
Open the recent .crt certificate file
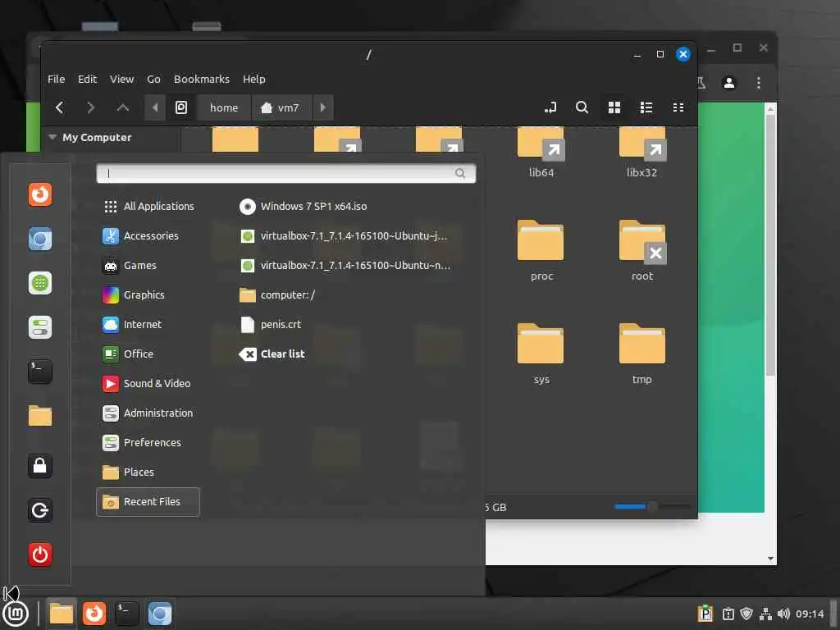click(270, 324)
